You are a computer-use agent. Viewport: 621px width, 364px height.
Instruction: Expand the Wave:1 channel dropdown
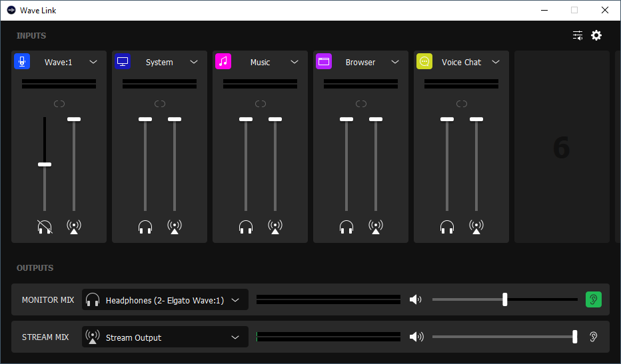tap(93, 62)
